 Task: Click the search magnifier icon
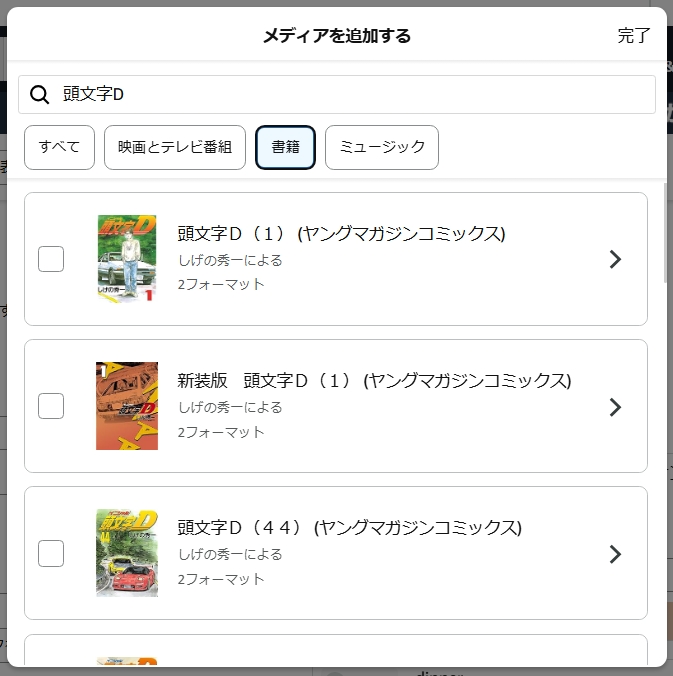(x=39, y=94)
